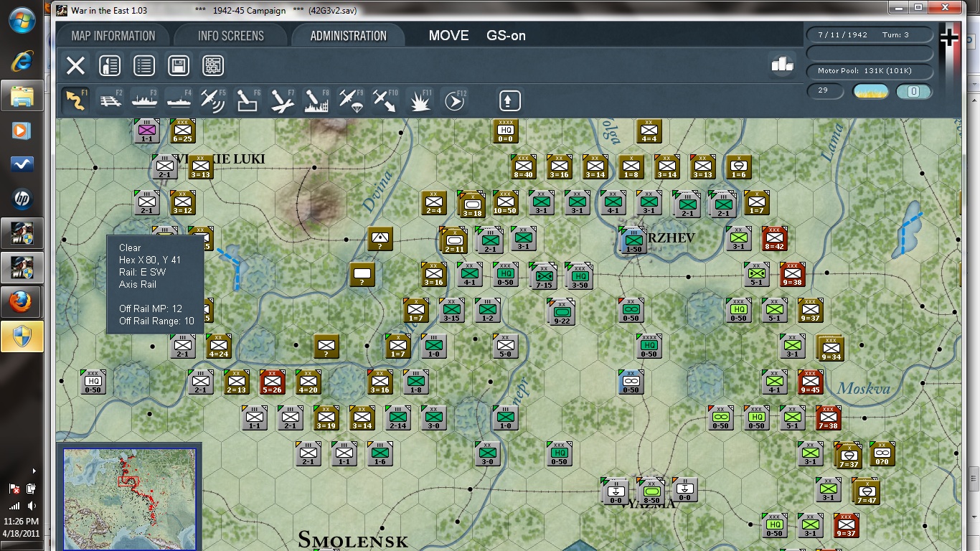Click the F11 explosion icon
Viewport: 980px width, 551px height.
tap(420, 100)
